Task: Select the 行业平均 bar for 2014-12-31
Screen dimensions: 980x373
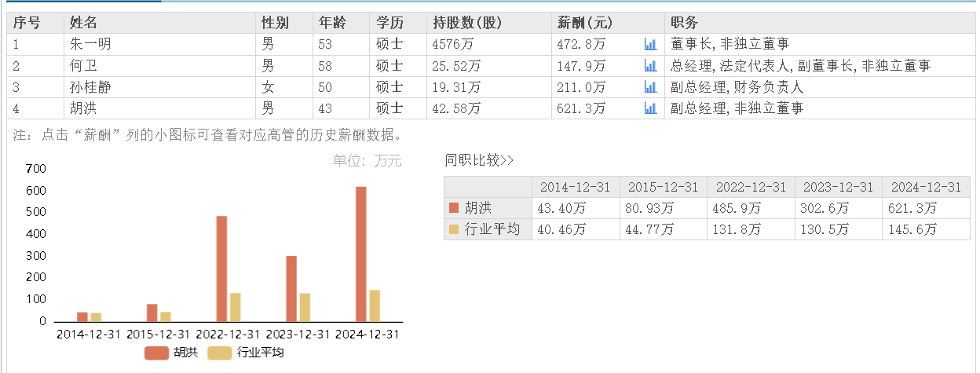Action: tap(96, 317)
